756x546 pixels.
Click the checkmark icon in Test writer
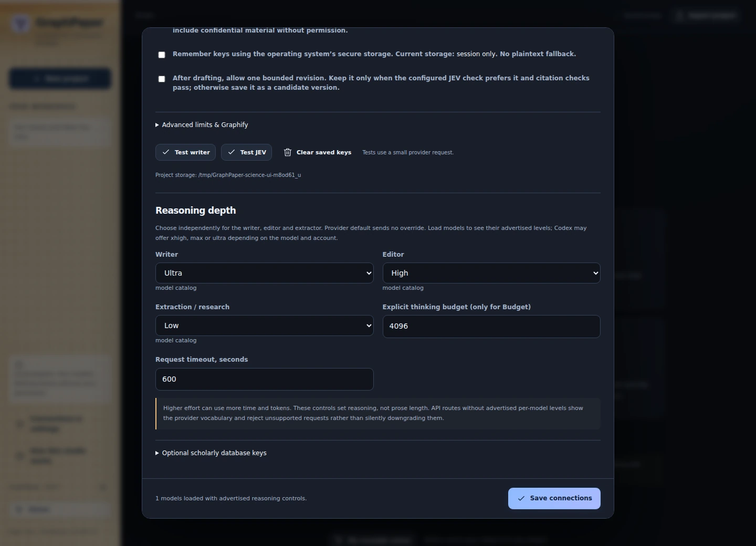166,152
